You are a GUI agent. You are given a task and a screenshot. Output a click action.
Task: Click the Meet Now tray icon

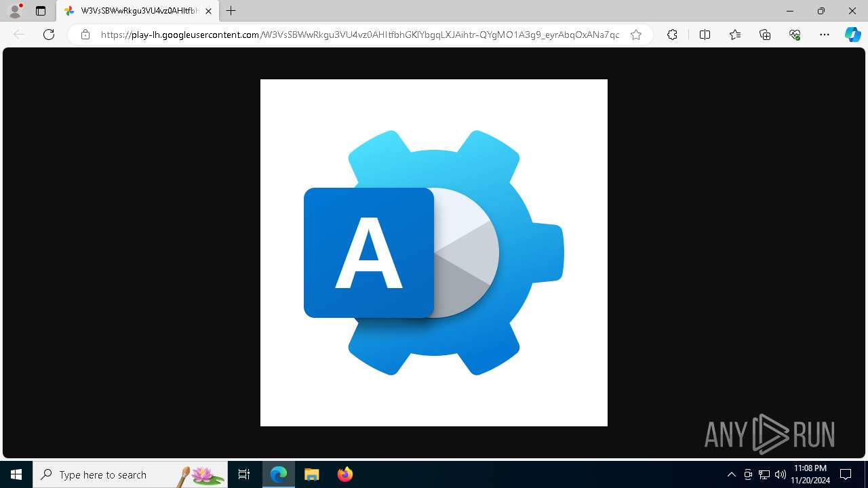[x=748, y=474]
